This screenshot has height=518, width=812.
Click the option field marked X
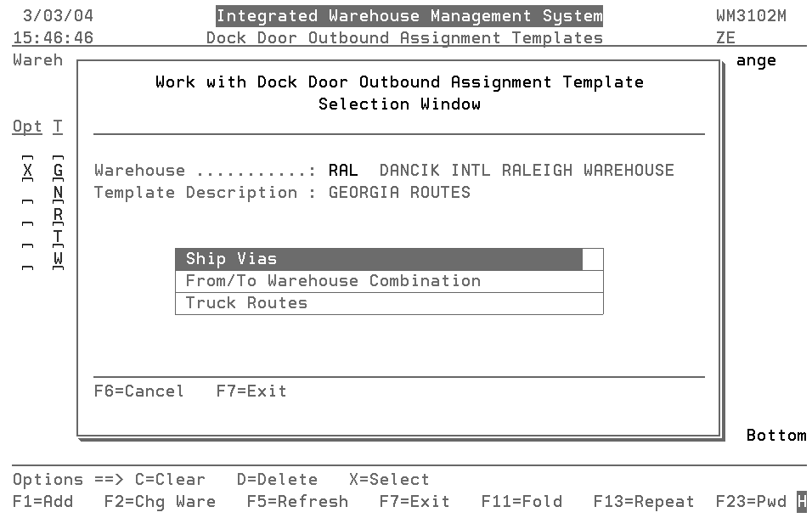(28, 170)
